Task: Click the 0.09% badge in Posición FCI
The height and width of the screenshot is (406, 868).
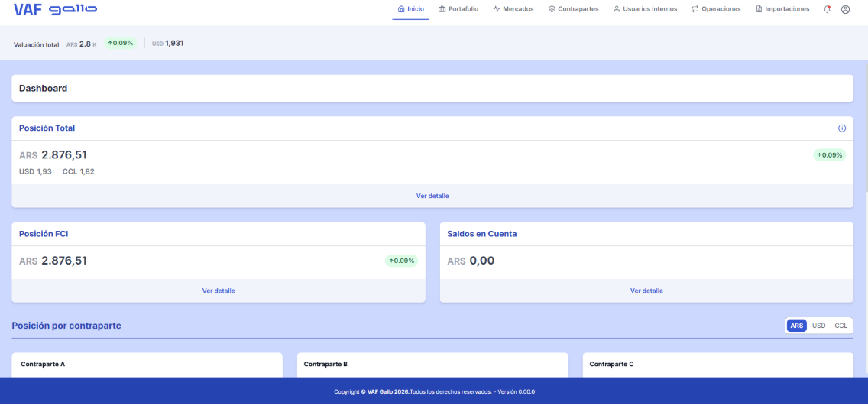Action: point(401,261)
